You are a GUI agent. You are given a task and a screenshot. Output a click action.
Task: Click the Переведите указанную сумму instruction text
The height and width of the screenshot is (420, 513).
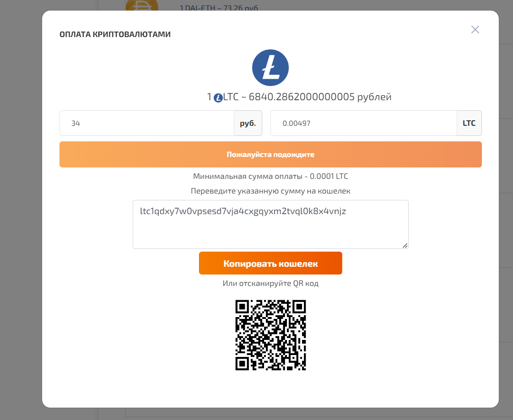[x=270, y=191]
